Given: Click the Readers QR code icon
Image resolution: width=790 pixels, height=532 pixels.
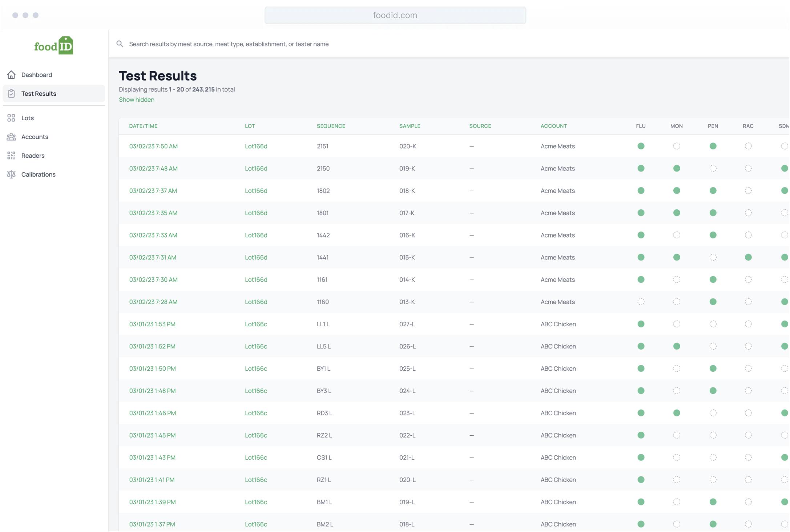Looking at the screenshot, I should 11,156.
